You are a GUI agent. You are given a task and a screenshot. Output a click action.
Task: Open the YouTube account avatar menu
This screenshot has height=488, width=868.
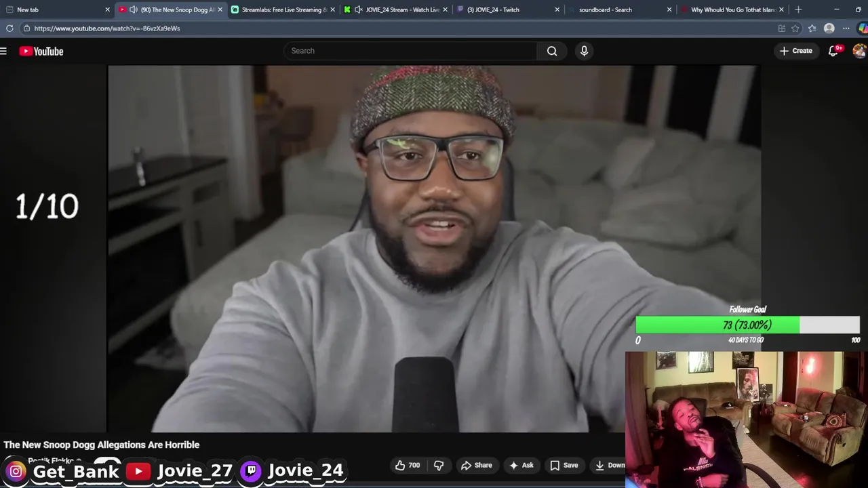pos(859,51)
